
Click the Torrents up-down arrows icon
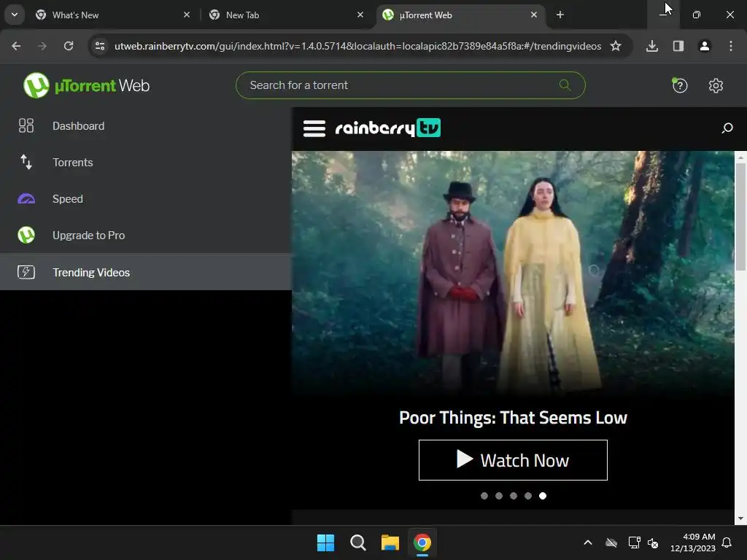26,162
